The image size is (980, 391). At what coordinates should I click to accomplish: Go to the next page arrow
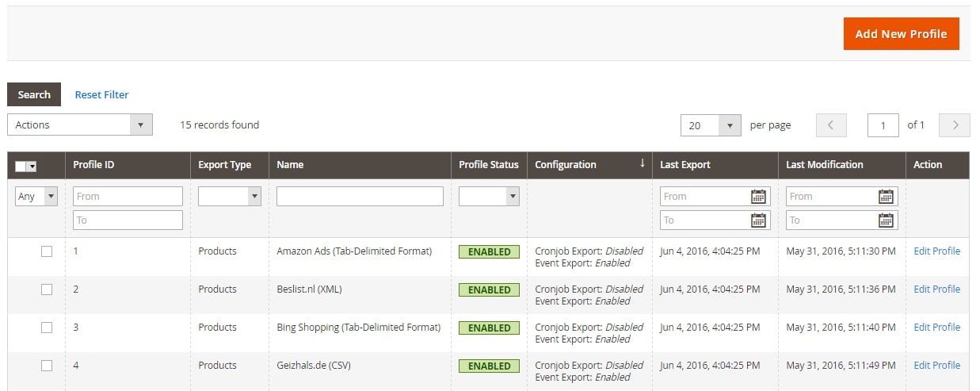[955, 125]
